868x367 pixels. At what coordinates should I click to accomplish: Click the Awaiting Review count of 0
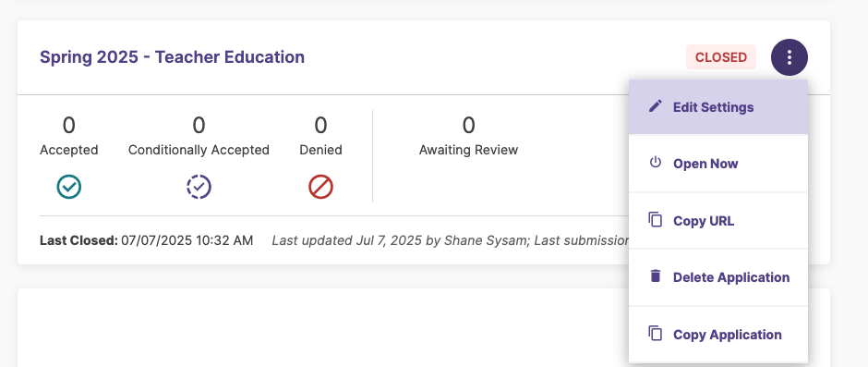point(468,126)
